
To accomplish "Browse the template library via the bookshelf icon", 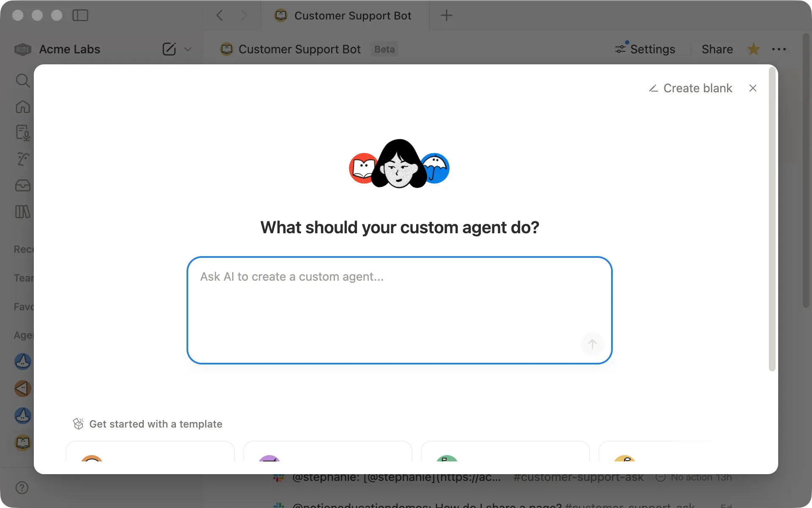I will [23, 212].
